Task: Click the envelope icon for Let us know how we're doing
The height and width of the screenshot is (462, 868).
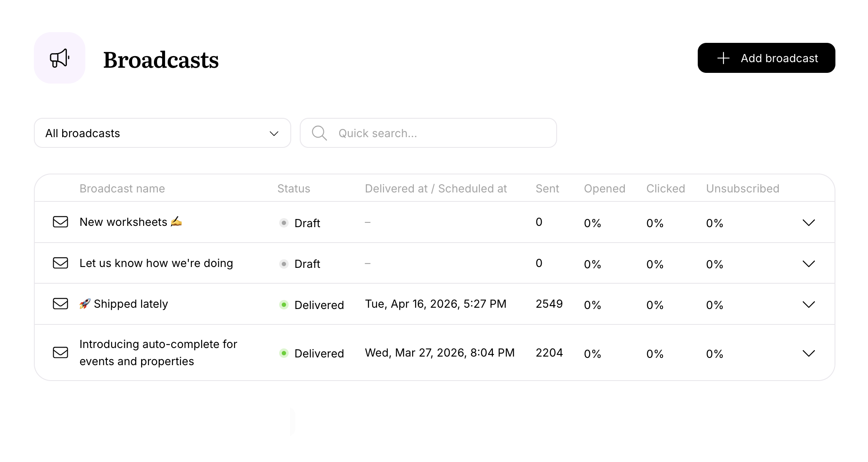Action: click(x=60, y=263)
